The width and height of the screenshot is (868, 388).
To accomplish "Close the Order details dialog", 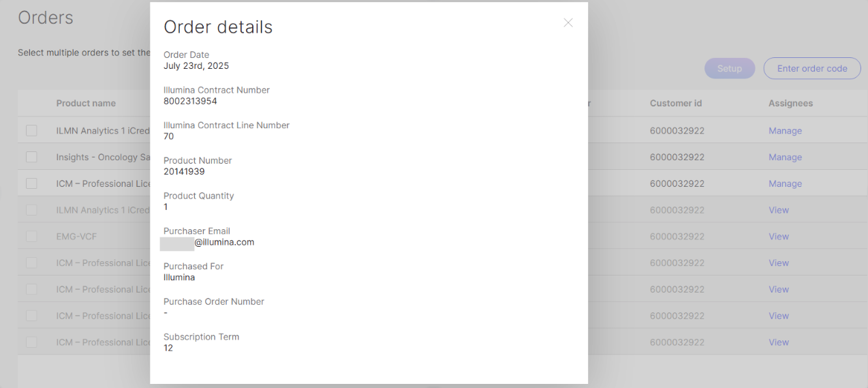I will (568, 23).
